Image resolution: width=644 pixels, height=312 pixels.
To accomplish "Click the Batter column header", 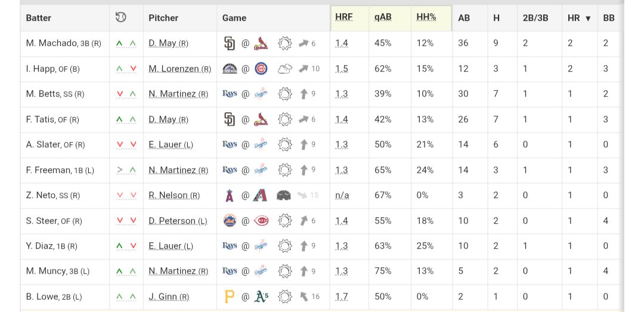I will tap(39, 18).
